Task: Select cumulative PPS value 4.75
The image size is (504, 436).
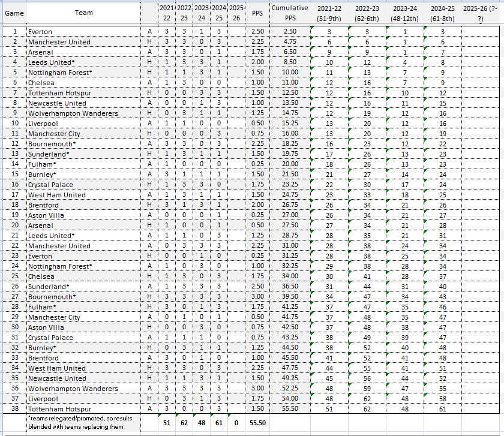Action: tap(290, 42)
